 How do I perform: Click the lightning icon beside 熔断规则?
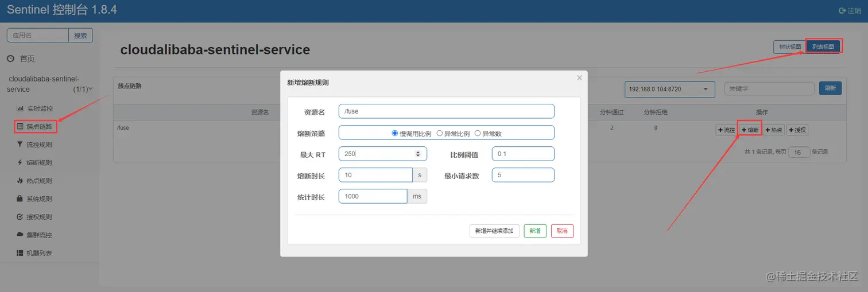[x=20, y=162]
